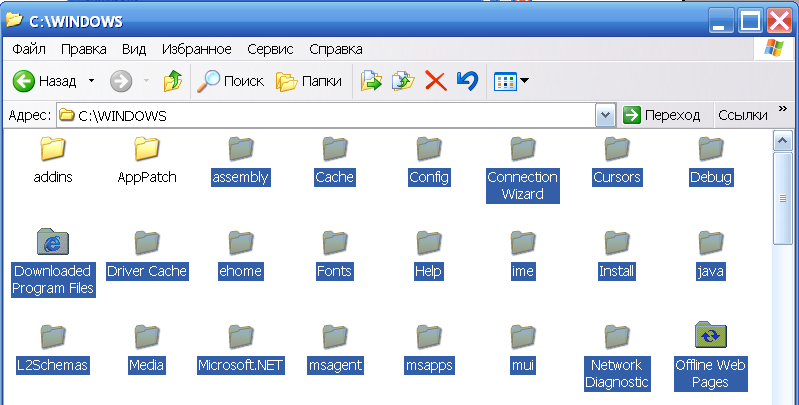The height and width of the screenshot is (405, 799).
Task: Click the vertical scrollbar thumb
Action: pyautogui.click(x=783, y=199)
